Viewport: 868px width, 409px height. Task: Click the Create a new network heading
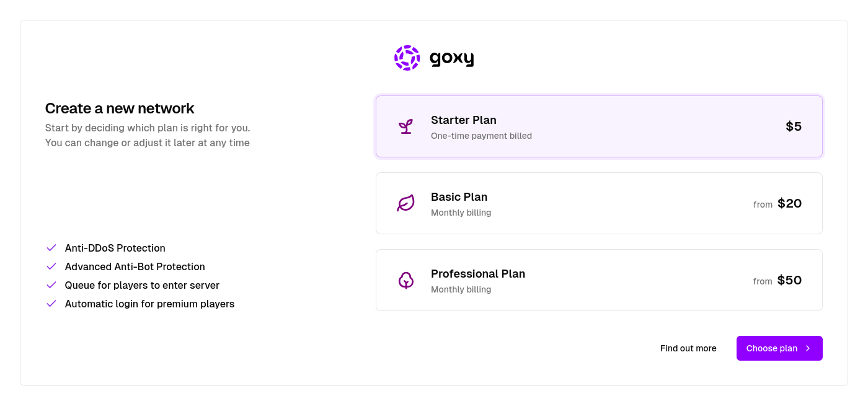tap(120, 108)
